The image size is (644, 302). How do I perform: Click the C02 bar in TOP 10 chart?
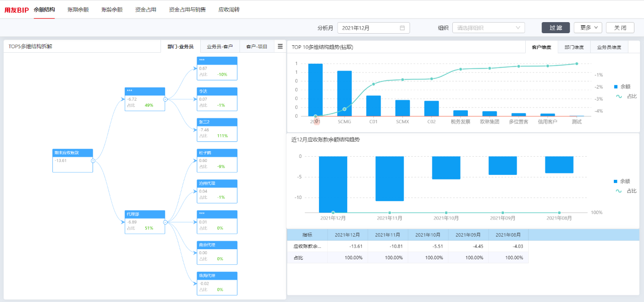[x=432, y=109]
